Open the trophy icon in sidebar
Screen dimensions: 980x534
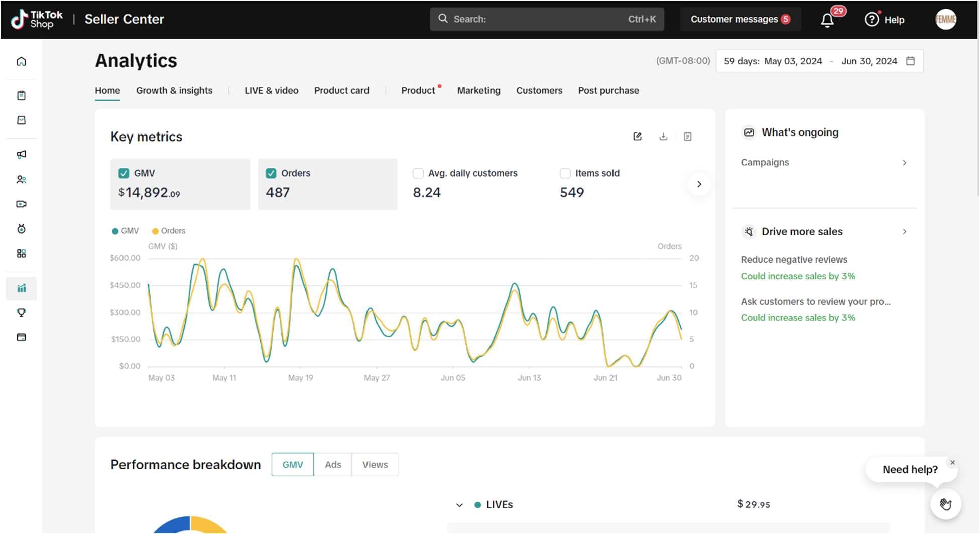click(x=21, y=313)
